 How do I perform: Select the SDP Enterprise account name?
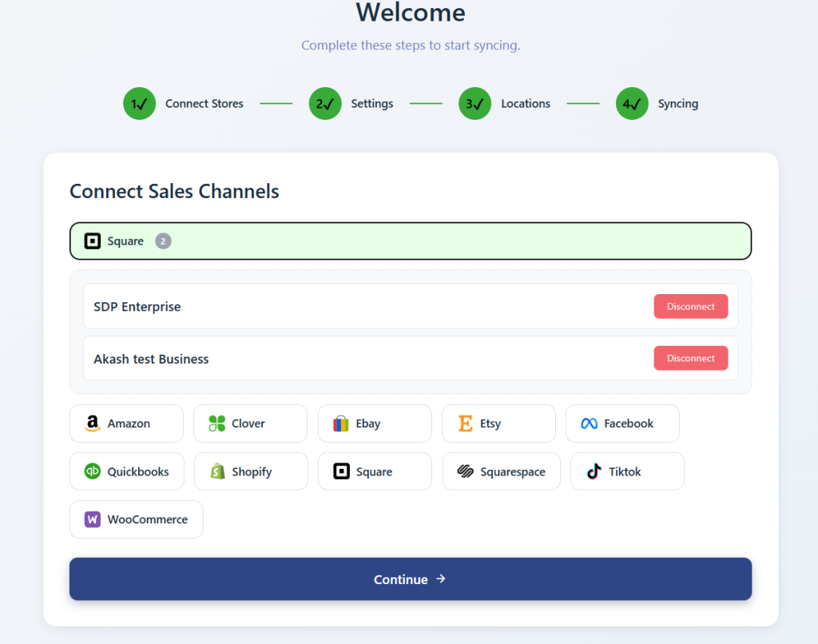point(137,306)
